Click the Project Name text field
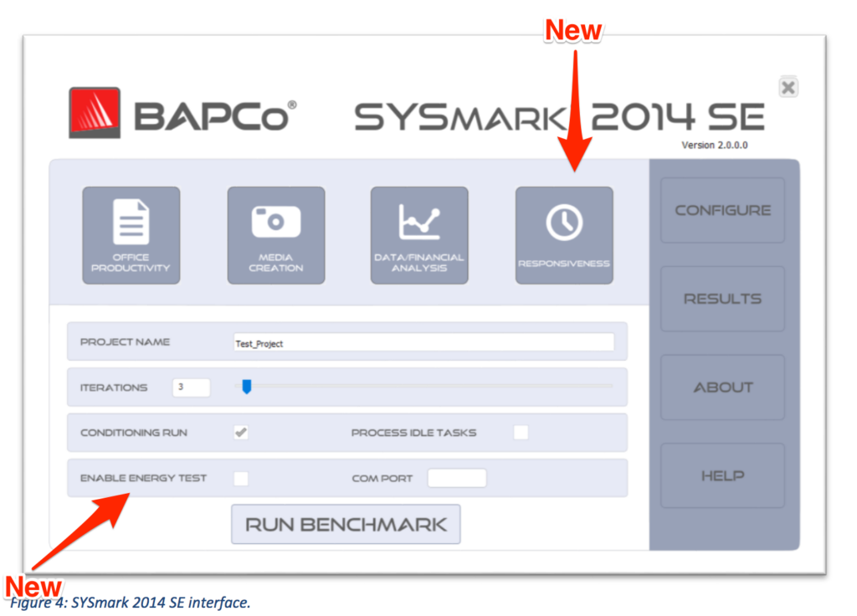Image resolution: width=857 pixels, height=616 pixels. [x=424, y=342]
